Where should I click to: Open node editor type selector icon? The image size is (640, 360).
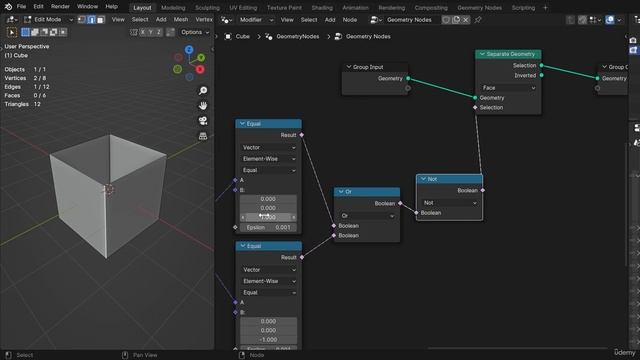click(226, 20)
